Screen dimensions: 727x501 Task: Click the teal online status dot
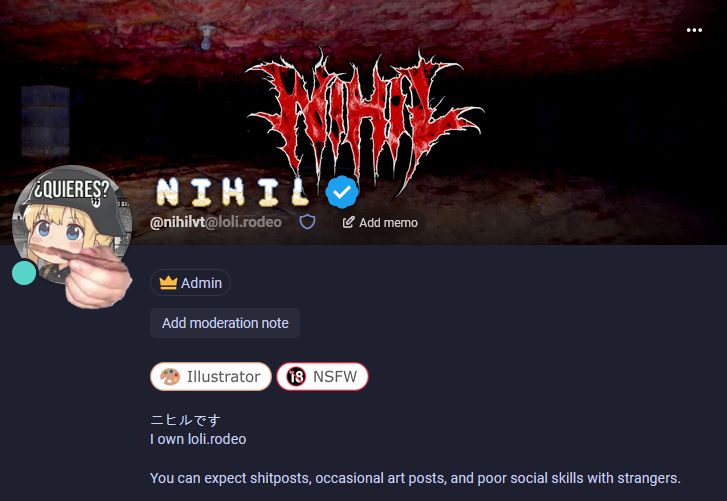[x=24, y=273]
